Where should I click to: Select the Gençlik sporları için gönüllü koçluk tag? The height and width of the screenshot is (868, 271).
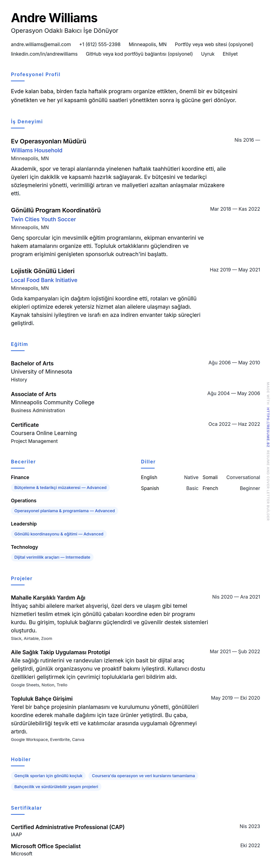point(48,776)
